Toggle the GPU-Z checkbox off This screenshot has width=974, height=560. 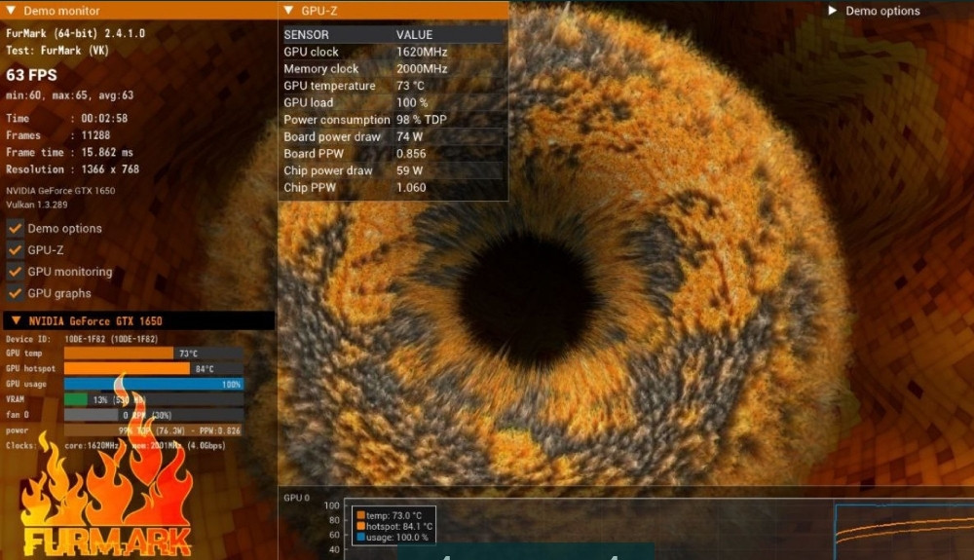16,249
